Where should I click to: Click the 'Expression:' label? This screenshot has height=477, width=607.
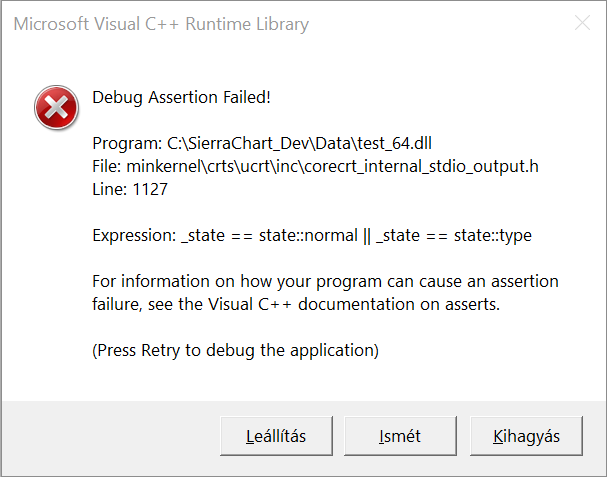click(133, 235)
